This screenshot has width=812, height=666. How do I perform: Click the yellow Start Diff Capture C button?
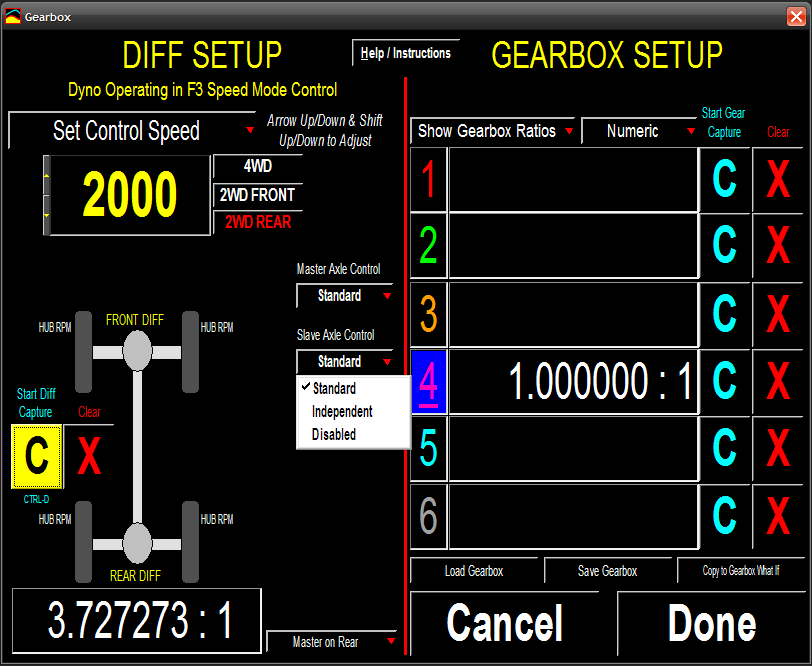(x=37, y=456)
